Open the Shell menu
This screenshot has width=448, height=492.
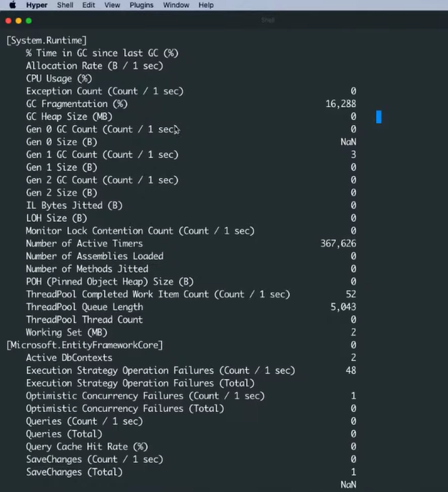[x=65, y=5]
